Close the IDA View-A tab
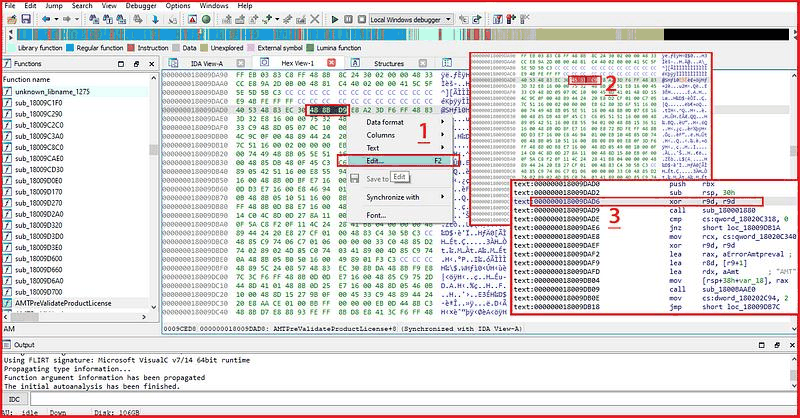The height and width of the screenshot is (418, 800). point(241,63)
